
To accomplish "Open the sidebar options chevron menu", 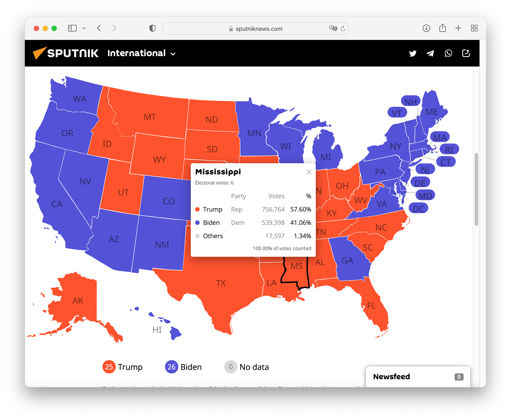I will click(x=84, y=28).
